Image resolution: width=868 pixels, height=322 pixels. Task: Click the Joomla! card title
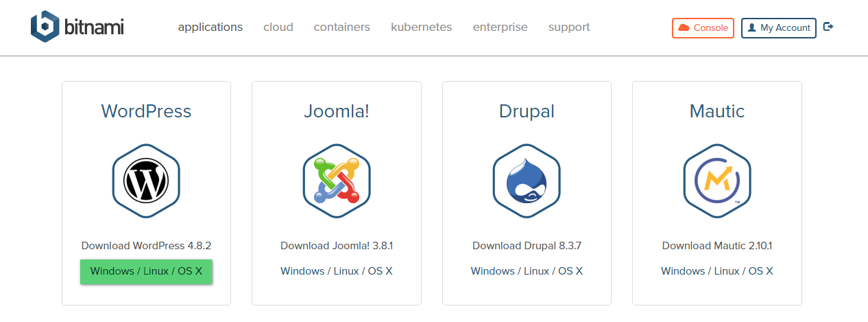tap(337, 111)
